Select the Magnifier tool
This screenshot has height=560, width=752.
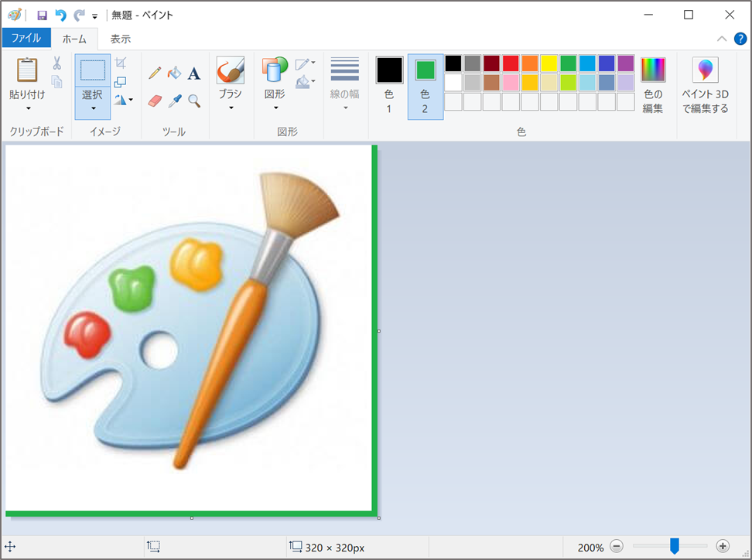pyautogui.click(x=193, y=101)
